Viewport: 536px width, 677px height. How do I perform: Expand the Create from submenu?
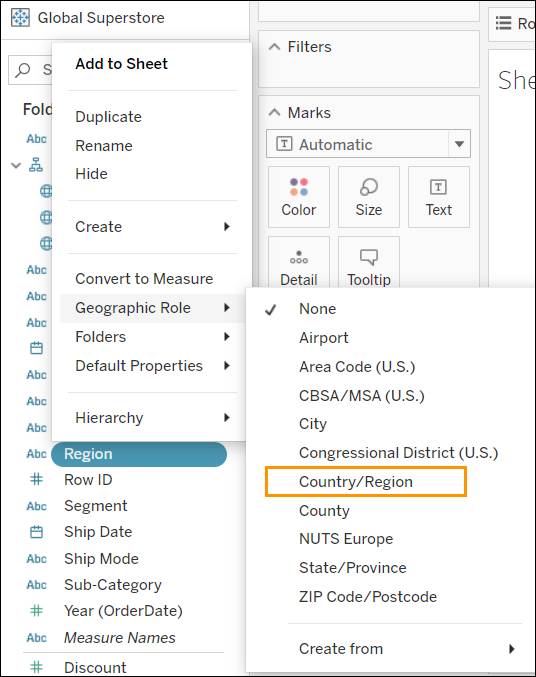[x=512, y=649]
